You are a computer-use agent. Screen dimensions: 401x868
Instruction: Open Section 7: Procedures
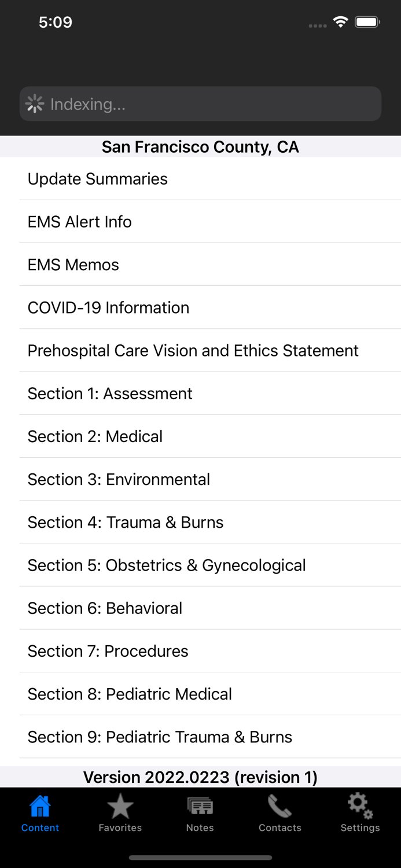(x=108, y=650)
